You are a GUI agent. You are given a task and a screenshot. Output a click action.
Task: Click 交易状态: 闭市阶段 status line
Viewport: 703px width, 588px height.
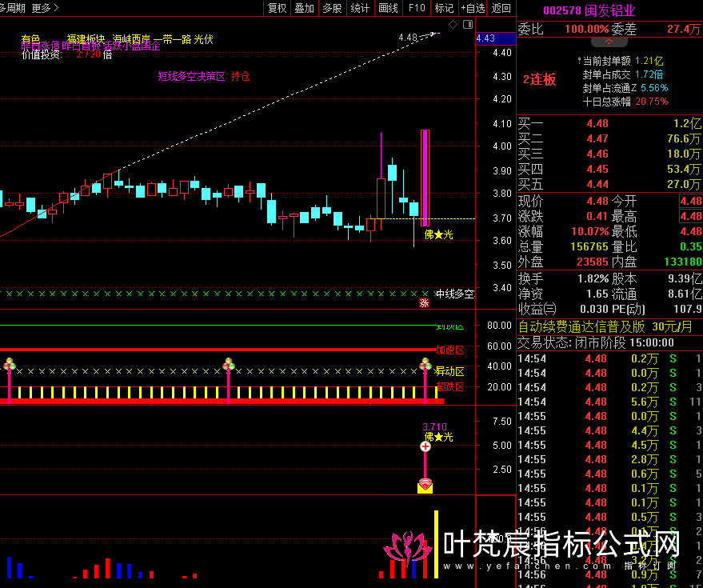click(x=596, y=342)
